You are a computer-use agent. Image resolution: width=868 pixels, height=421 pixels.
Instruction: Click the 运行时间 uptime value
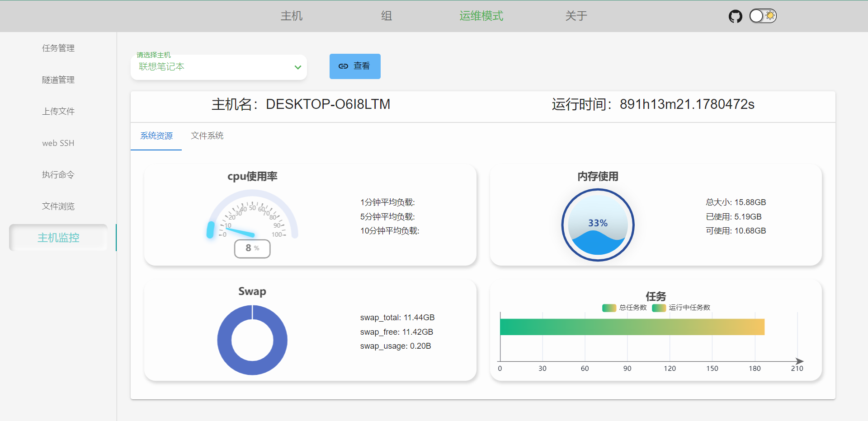coord(687,104)
